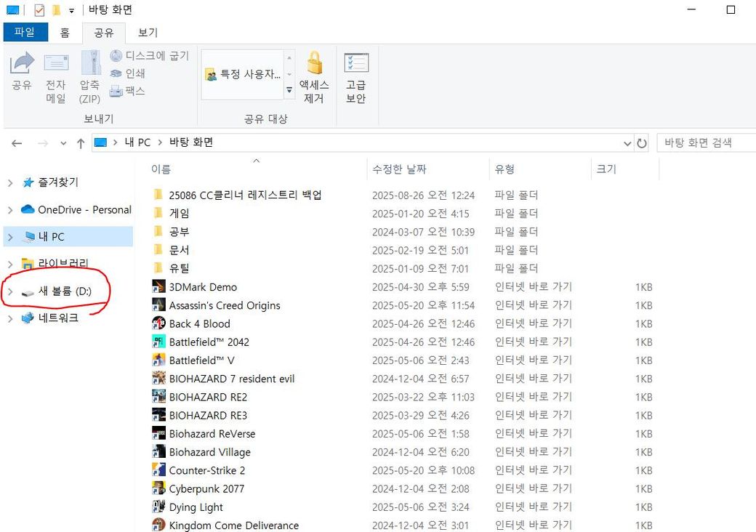Expand the OneDrive - Personal tree node

[10, 210]
